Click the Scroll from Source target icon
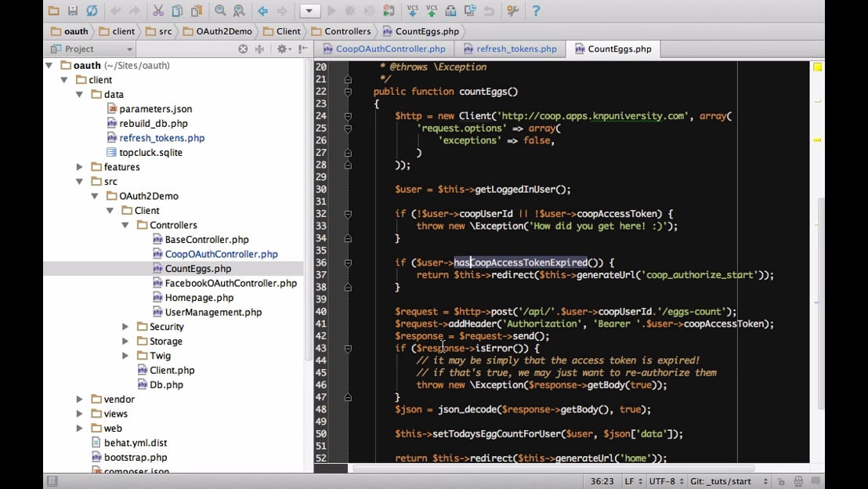The image size is (868, 489). point(243,49)
